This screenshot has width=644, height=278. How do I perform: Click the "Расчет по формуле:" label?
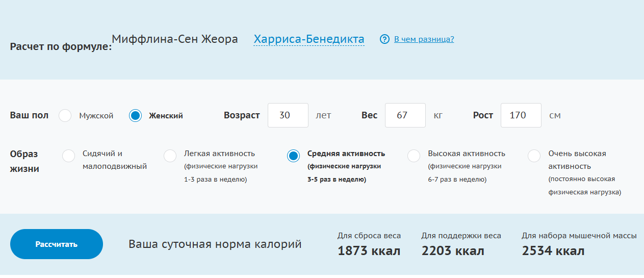pos(61,47)
